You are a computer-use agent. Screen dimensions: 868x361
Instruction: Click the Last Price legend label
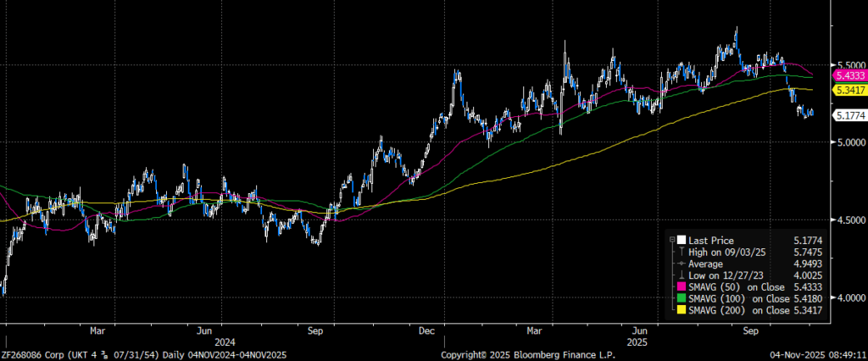tap(710, 241)
